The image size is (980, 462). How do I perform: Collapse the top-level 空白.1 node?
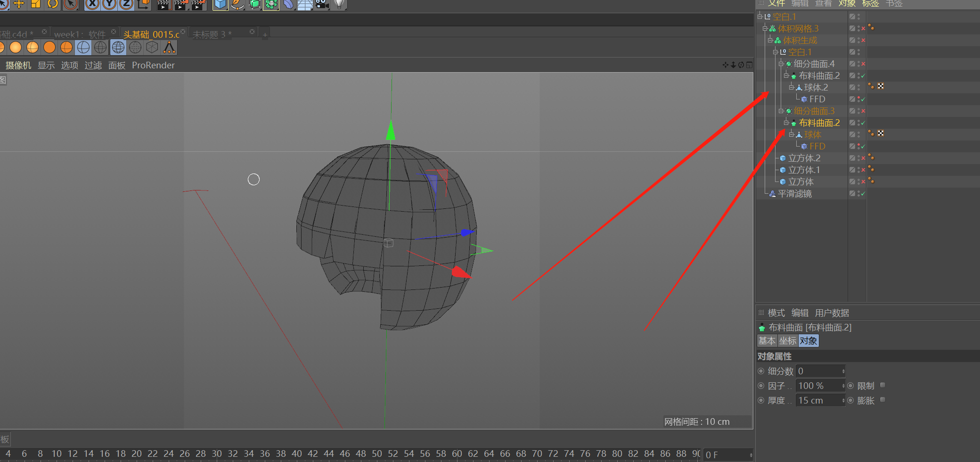[759, 17]
